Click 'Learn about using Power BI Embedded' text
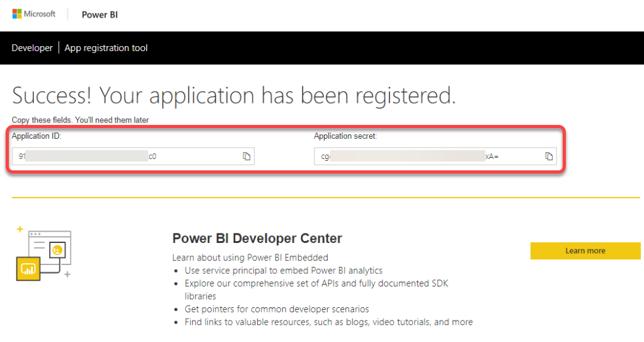 250,257
